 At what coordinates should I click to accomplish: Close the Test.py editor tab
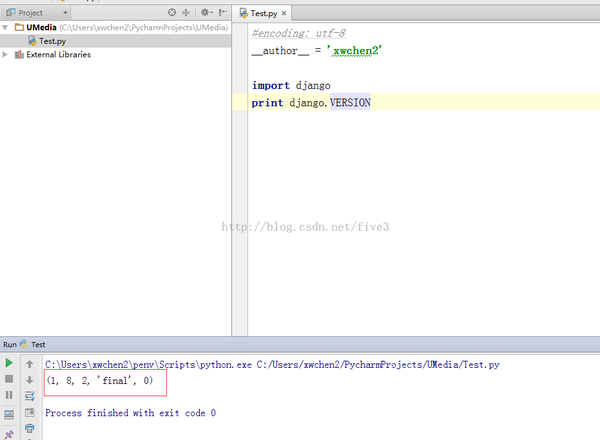pyautogui.click(x=287, y=13)
